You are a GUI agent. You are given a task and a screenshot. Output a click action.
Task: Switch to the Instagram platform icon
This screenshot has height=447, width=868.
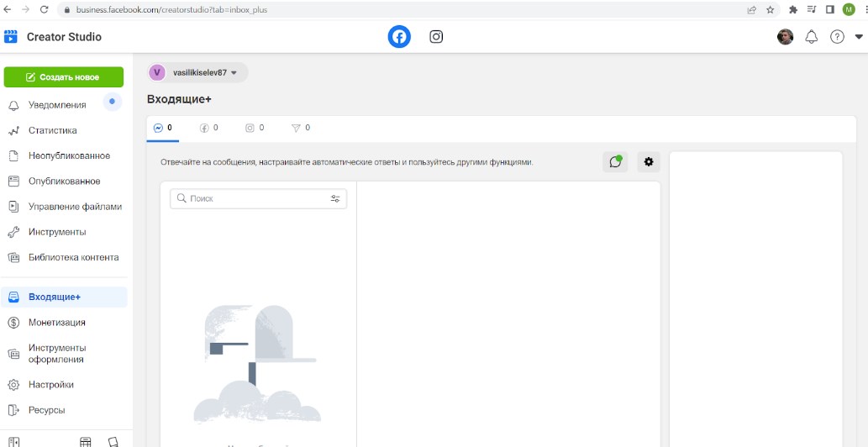(436, 37)
